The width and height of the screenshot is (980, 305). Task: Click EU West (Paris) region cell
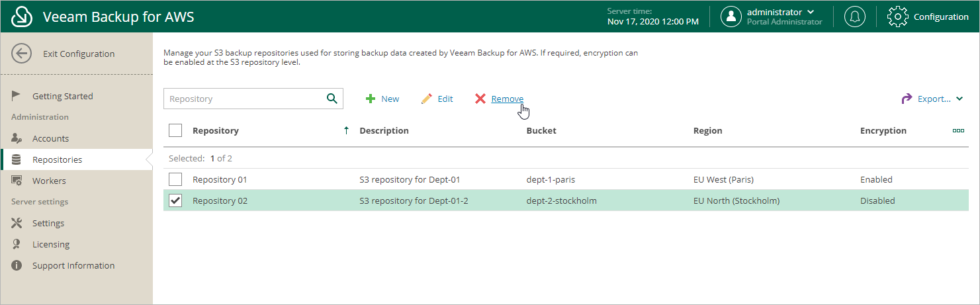[x=723, y=179]
